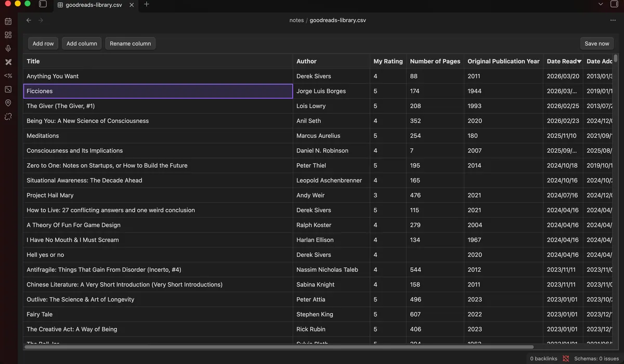Screen dimensions: 624x364
Task: Select A Theory Of Fun cell
Action: click(158, 225)
